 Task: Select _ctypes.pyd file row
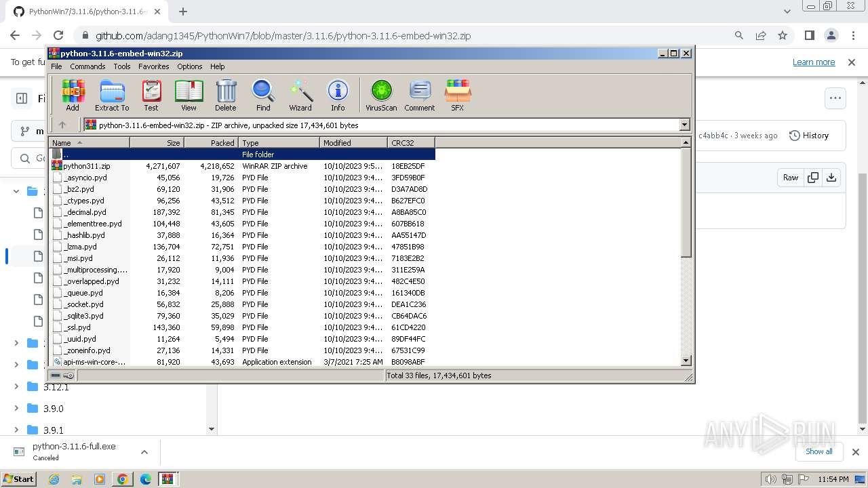[242, 201]
